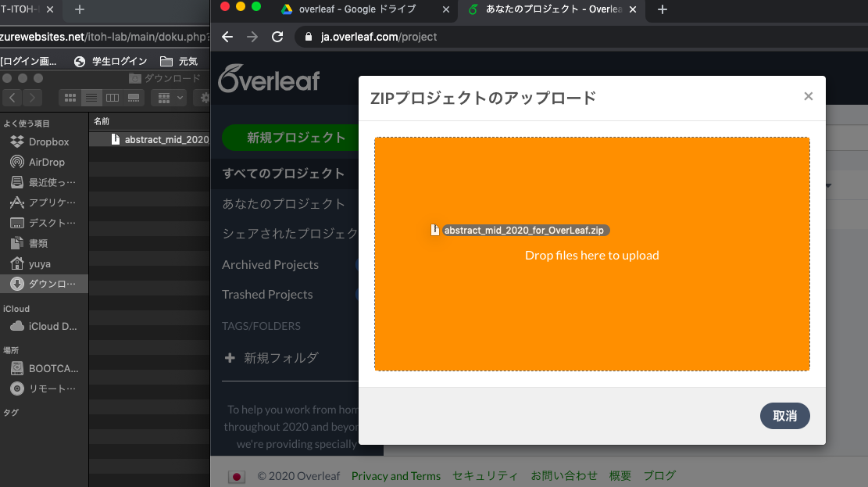Select あなたのプロジェクト in Overleaf sidebar

coord(284,204)
